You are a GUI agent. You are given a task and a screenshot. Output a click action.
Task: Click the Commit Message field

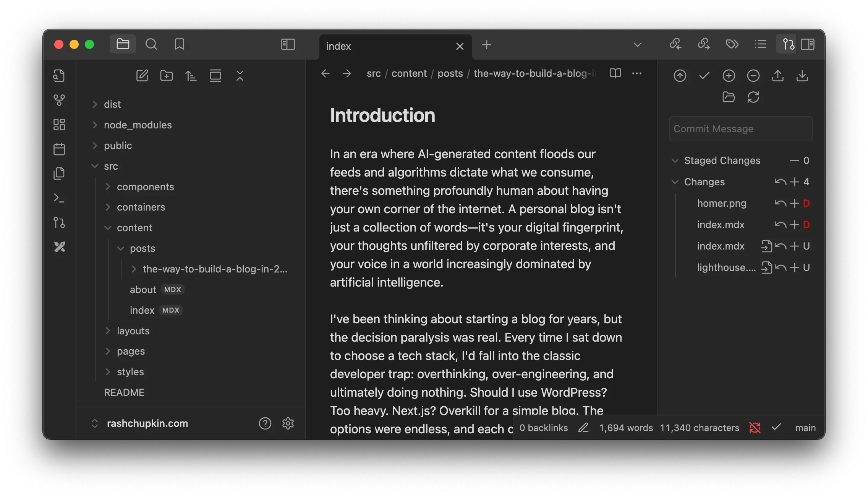pyautogui.click(x=741, y=129)
